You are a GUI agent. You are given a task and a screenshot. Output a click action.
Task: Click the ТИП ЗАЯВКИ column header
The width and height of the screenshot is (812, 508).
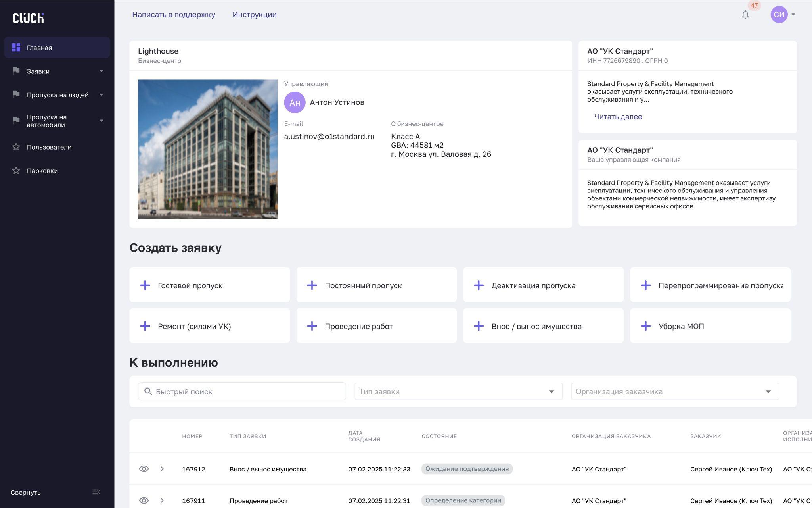pos(248,436)
